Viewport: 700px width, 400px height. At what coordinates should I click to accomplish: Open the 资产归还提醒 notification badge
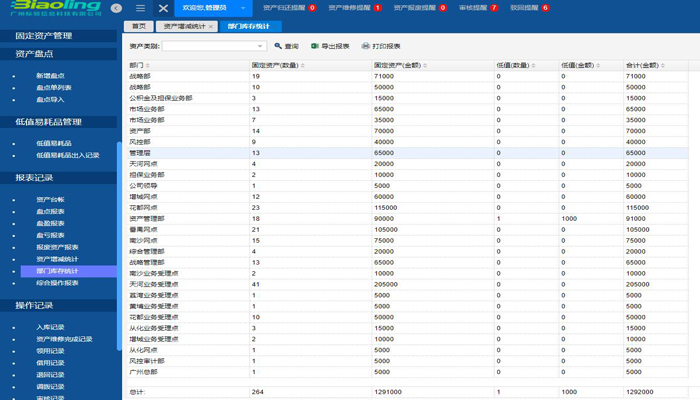290,8
